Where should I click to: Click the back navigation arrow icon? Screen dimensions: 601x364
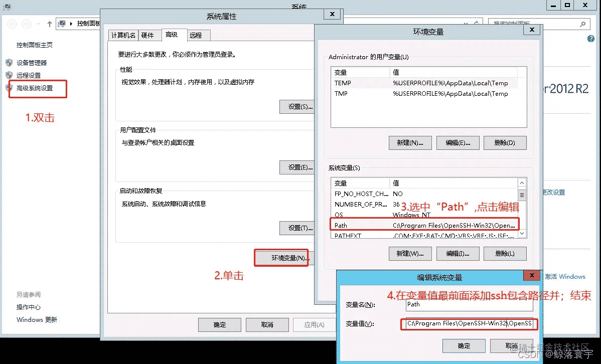12,24
